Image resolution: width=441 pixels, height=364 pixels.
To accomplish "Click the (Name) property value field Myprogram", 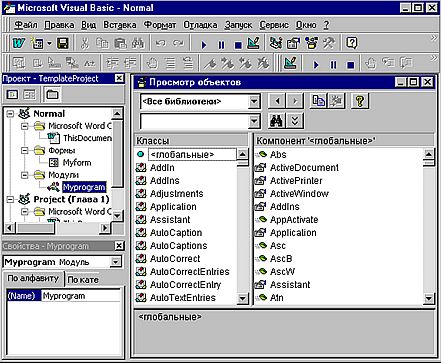I will coord(80,296).
